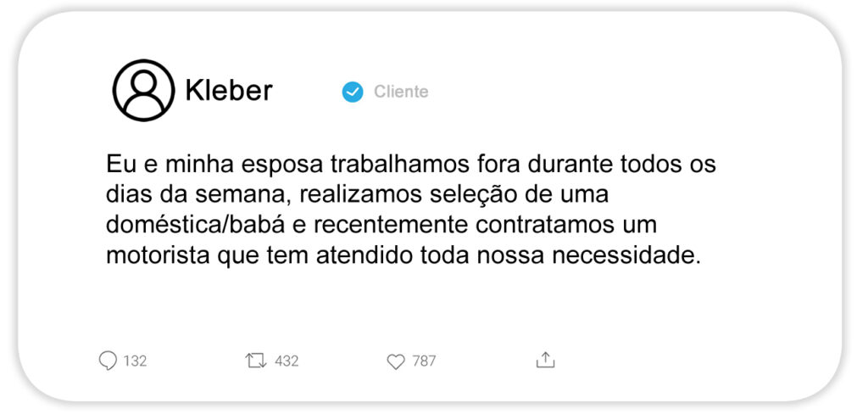This screenshot has height=414, width=868.
Task: Open the Kleber username
Action: (x=229, y=90)
